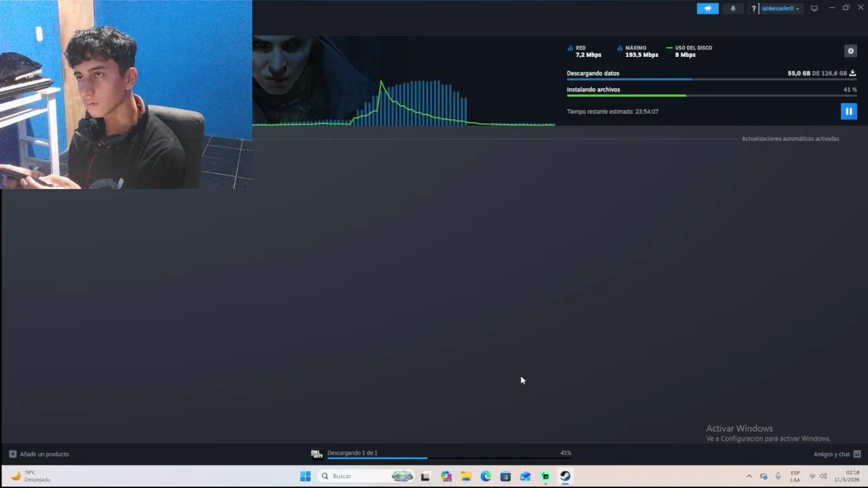This screenshot has height=488, width=868.
Task: Expand the iankesseler0 account dropdown
Action: pos(781,9)
